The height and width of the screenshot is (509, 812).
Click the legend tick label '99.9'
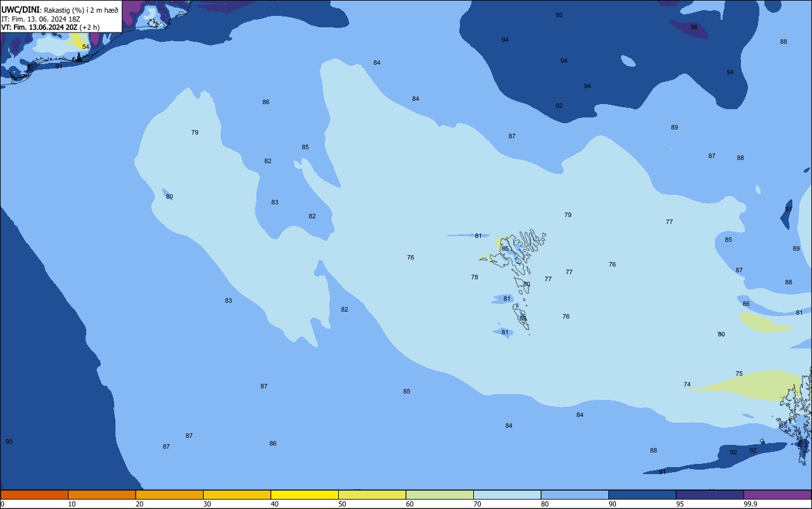click(x=750, y=504)
